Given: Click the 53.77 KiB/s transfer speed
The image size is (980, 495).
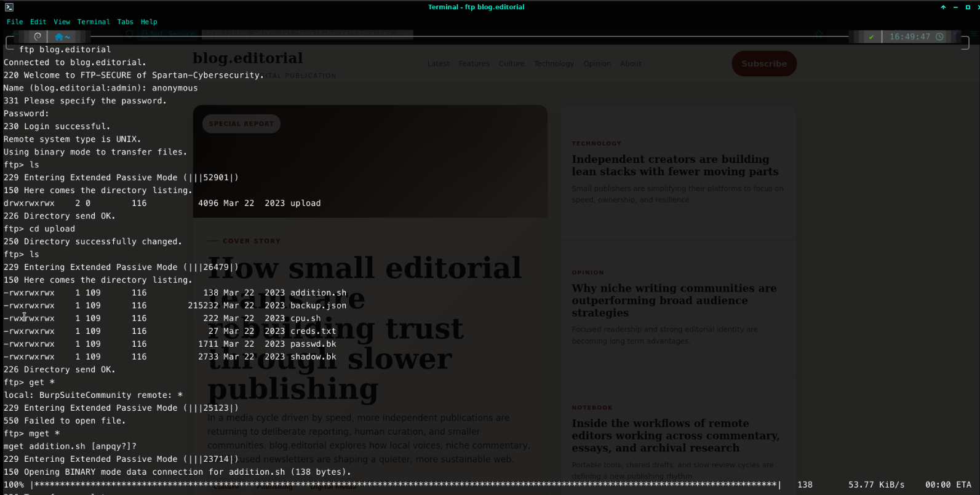Looking at the screenshot, I should pyautogui.click(x=877, y=485).
